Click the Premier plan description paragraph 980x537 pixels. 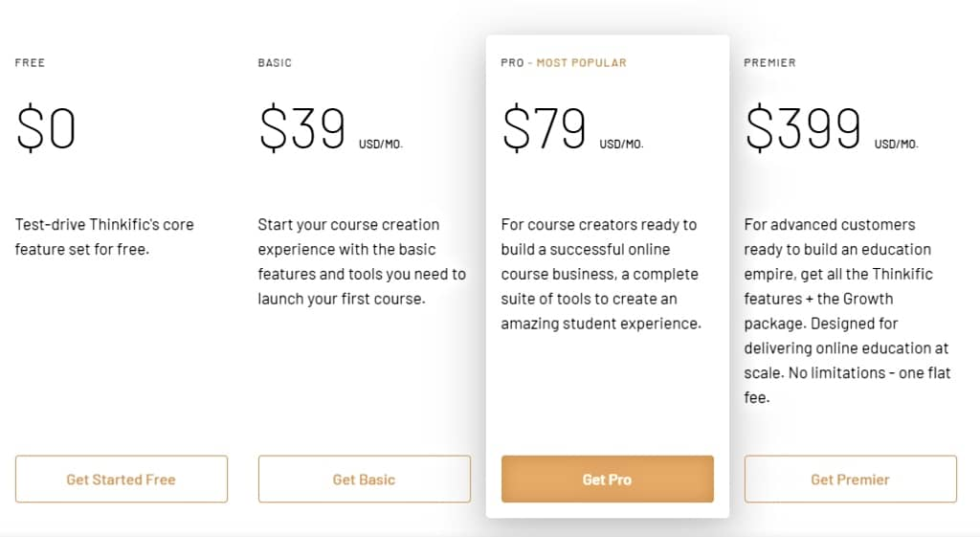848,311
